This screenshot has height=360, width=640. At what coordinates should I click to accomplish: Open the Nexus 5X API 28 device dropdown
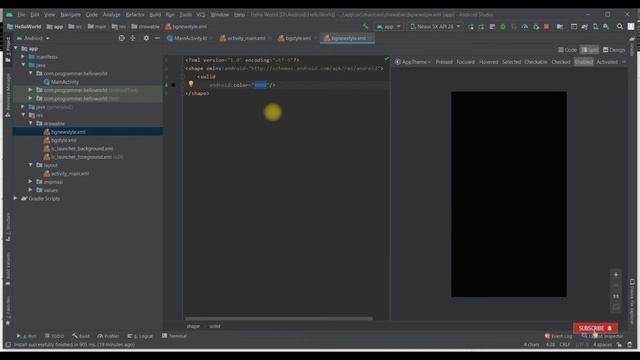(x=435, y=27)
